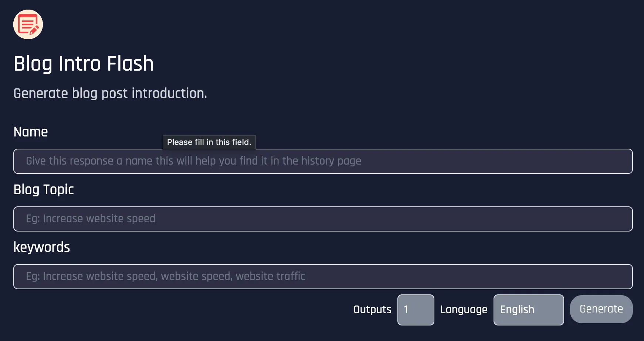Select the keywords input field
The height and width of the screenshot is (341, 644).
[x=322, y=277]
